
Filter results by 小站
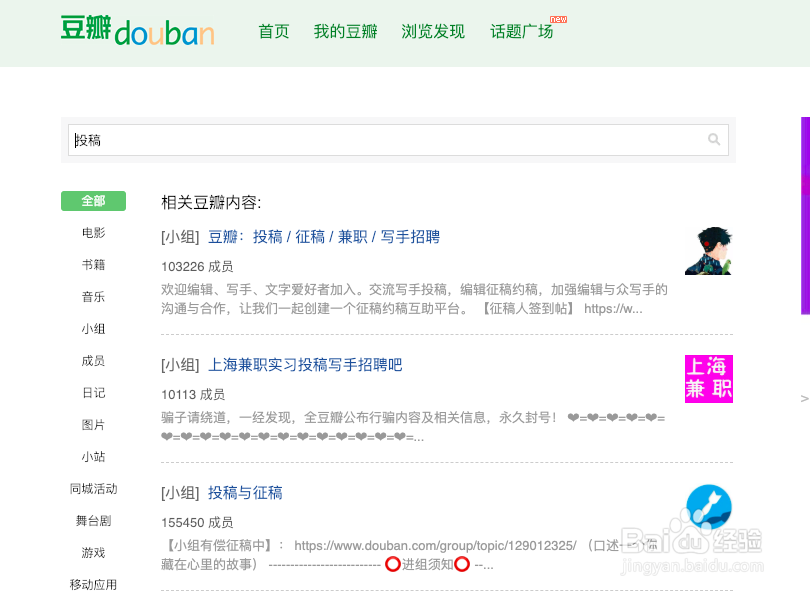[x=94, y=457]
